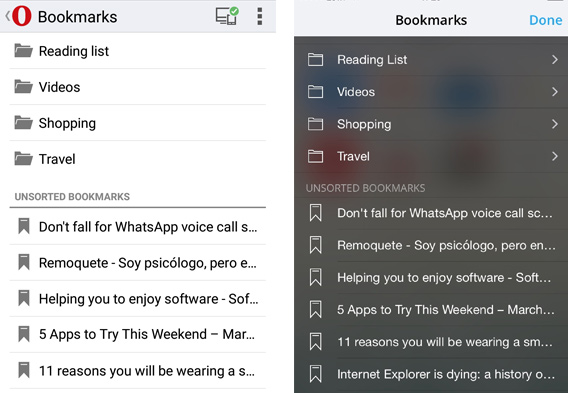568x393 pixels.
Task: Tap Shopping folder icon in right panel
Action: pos(316,124)
